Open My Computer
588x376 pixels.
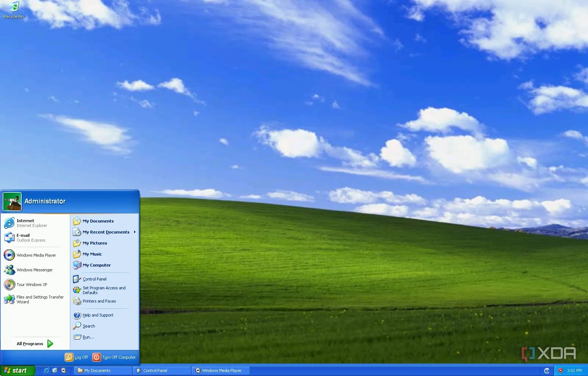click(x=96, y=265)
